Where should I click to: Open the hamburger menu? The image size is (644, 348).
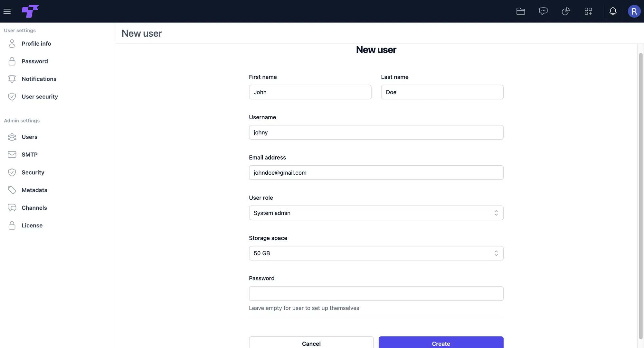tap(7, 11)
